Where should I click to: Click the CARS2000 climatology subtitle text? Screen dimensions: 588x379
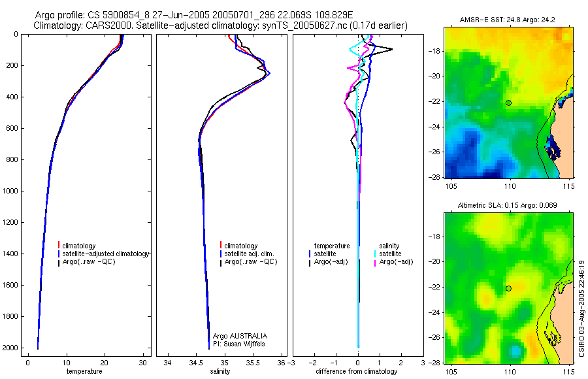pyautogui.click(x=221, y=25)
